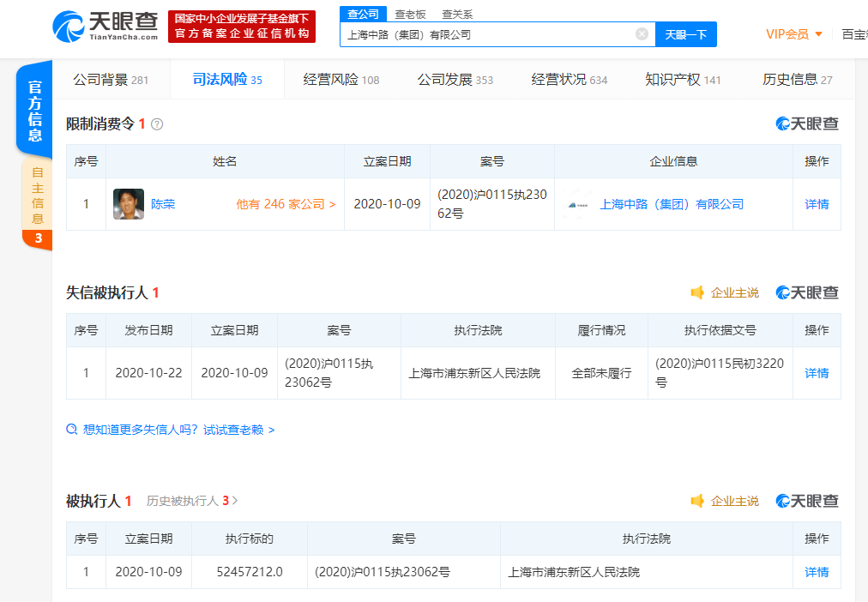The image size is (868, 602).
Task: Switch to the 查关系 search tab
Action: (x=457, y=15)
